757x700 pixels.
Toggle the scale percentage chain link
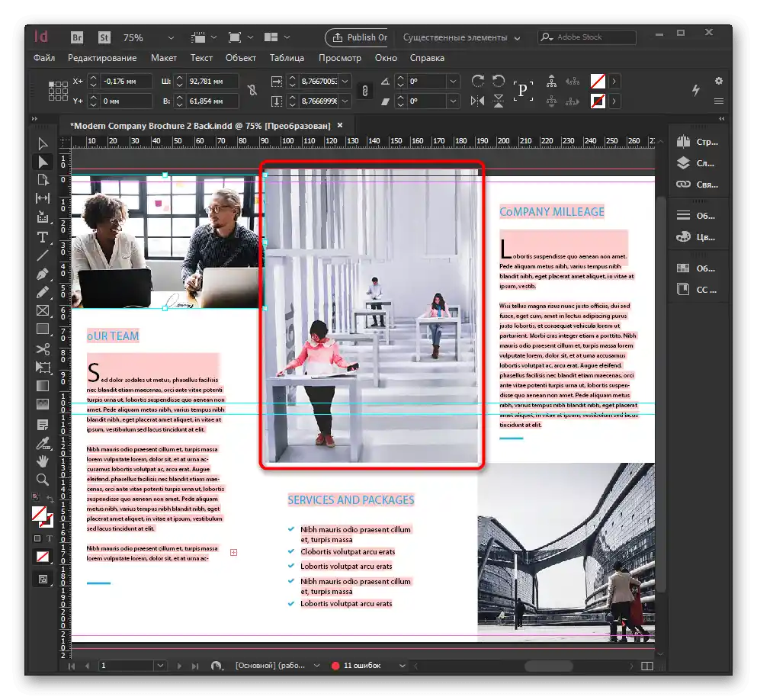364,91
